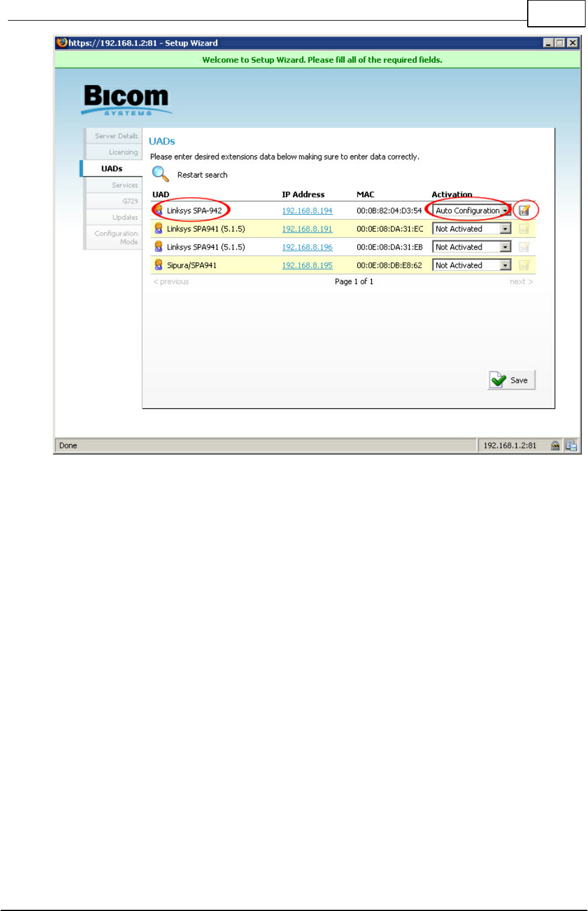This screenshot has height=911, width=588.
Task: Click the Restart search link
Action: (x=203, y=175)
